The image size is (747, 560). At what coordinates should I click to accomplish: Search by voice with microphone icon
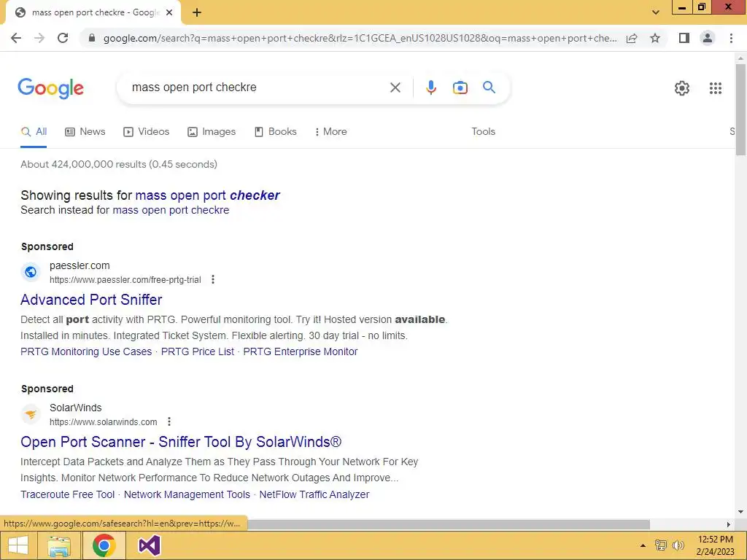(430, 87)
